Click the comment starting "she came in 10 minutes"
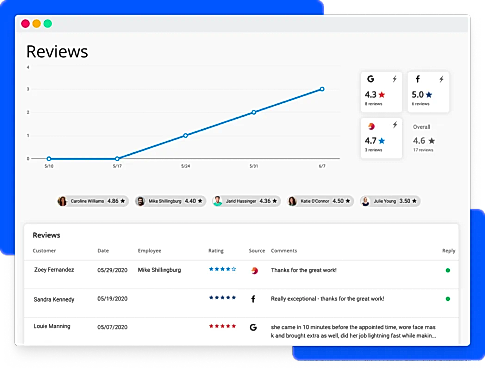 click(353, 331)
